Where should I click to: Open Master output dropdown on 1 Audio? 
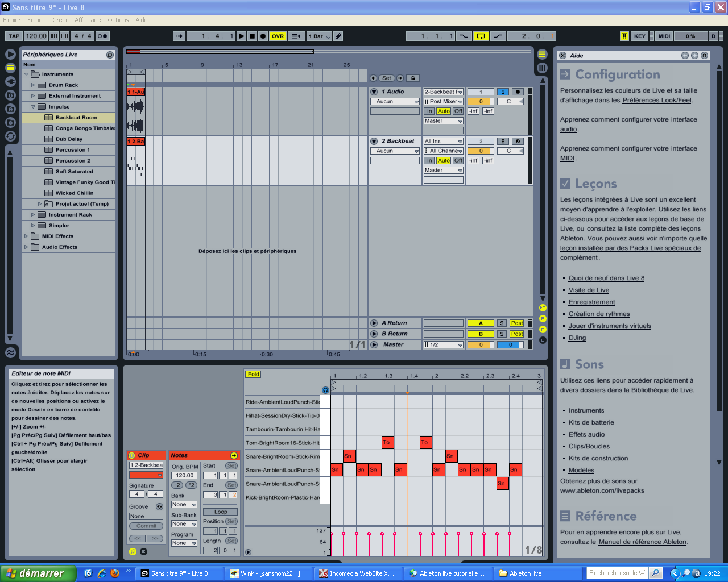point(444,120)
